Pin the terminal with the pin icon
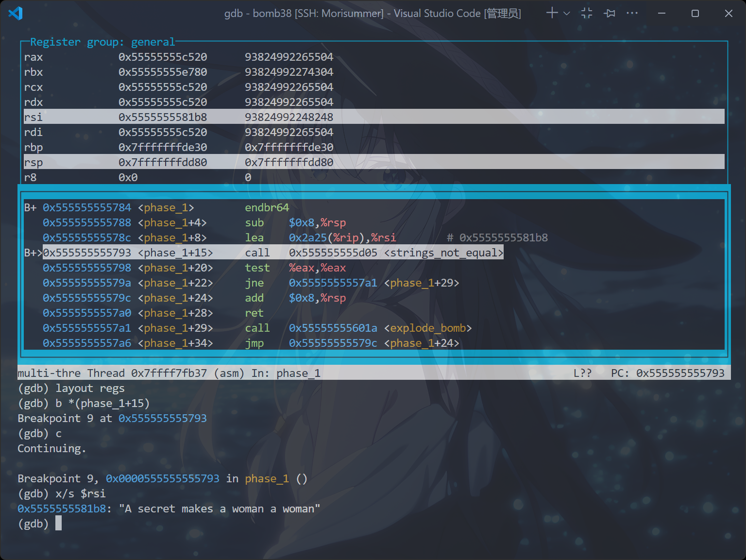746x560 pixels. [610, 13]
